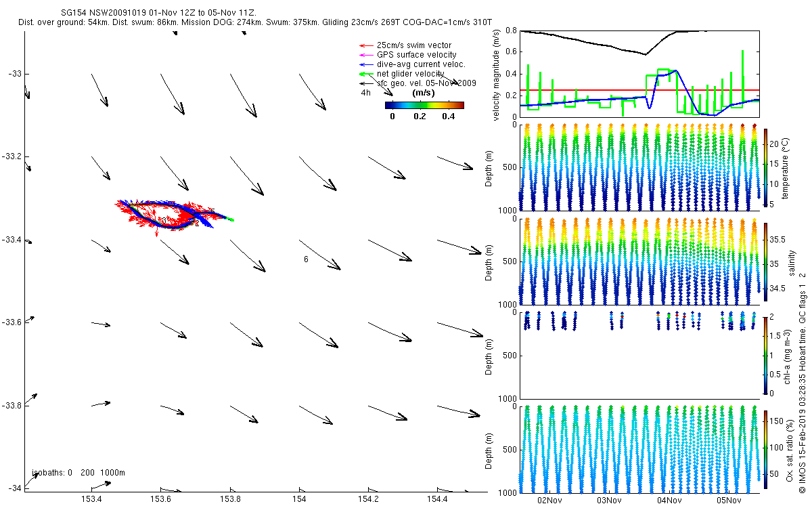Click the 153.8 longitude tick label

point(229,500)
